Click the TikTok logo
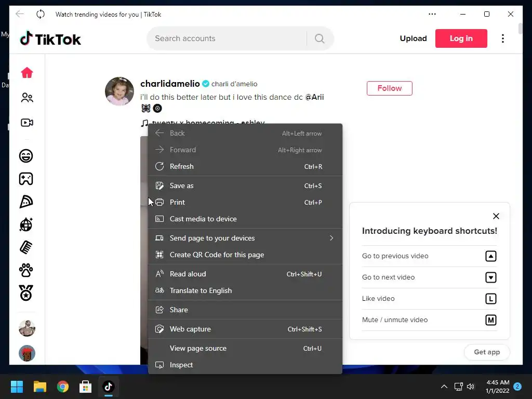The width and height of the screenshot is (532, 399). point(50,38)
